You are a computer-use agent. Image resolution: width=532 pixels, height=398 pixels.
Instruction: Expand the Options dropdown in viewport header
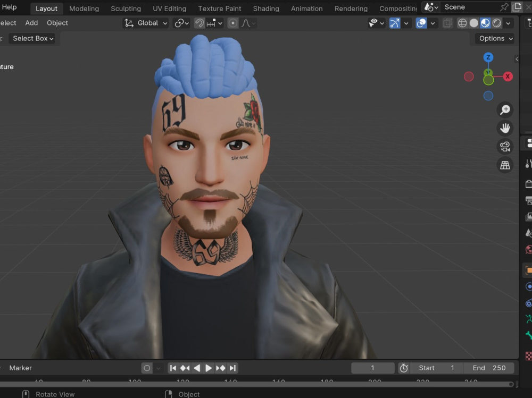coord(494,38)
